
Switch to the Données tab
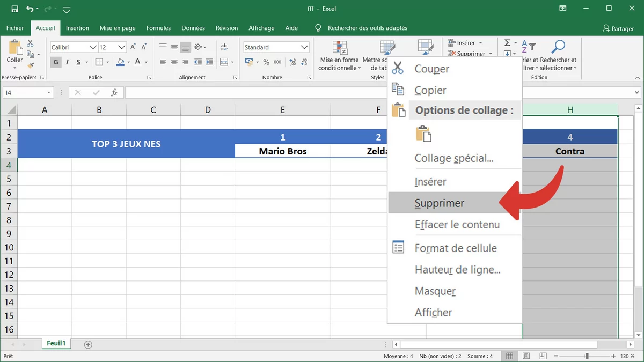coord(193,28)
